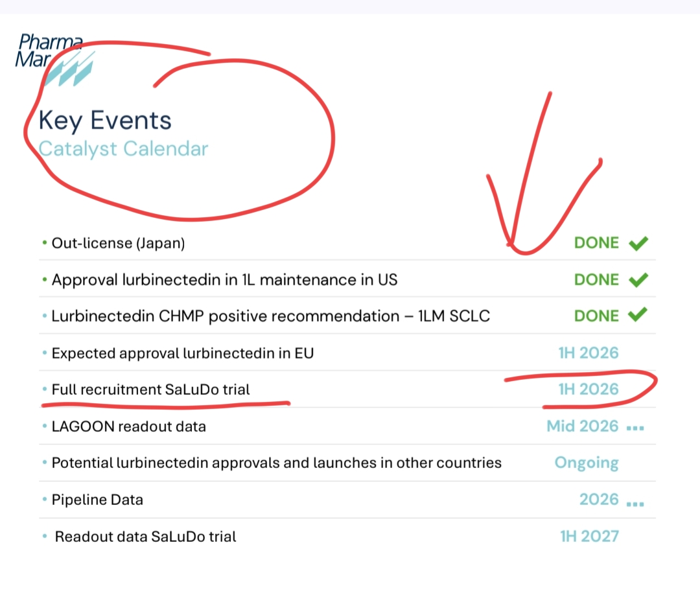The width and height of the screenshot is (700, 597).
Task: Click the three dots next to Mid 2026
Action: pyautogui.click(x=635, y=428)
